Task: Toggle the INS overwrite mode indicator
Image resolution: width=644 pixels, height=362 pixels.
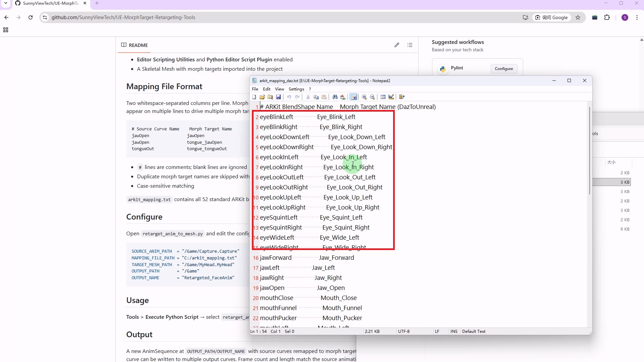Action: coord(453,331)
